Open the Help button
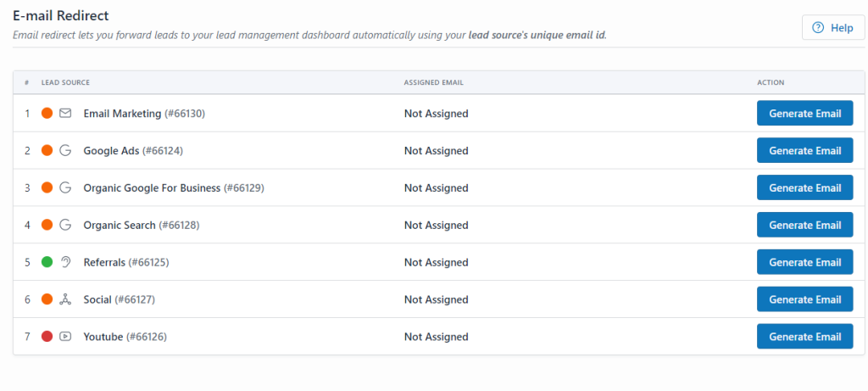 click(833, 28)
